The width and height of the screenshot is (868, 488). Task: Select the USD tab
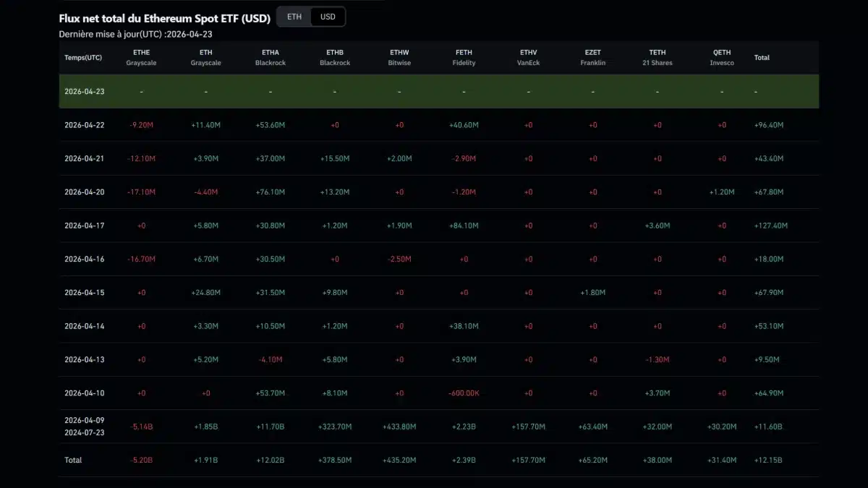click(x=326, y=16)
